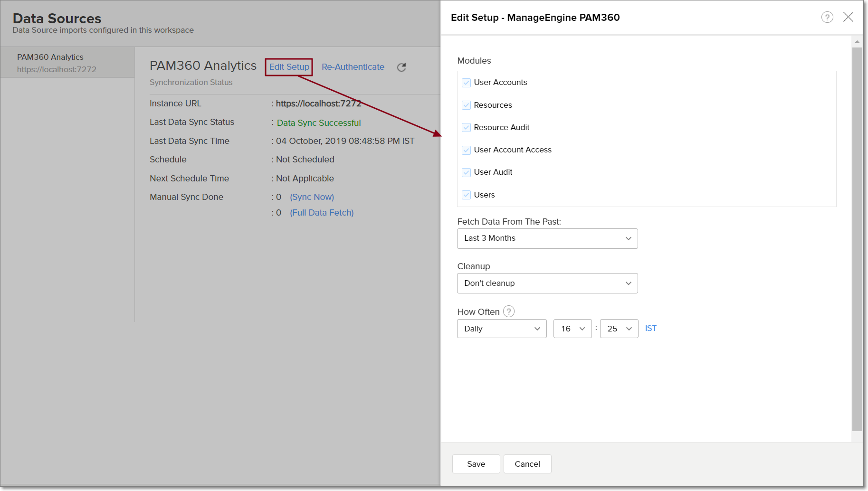Toggle the User Account Access checkbox
Image resolution: width=868 pixels, height=491 pixels.
point(466,150)
